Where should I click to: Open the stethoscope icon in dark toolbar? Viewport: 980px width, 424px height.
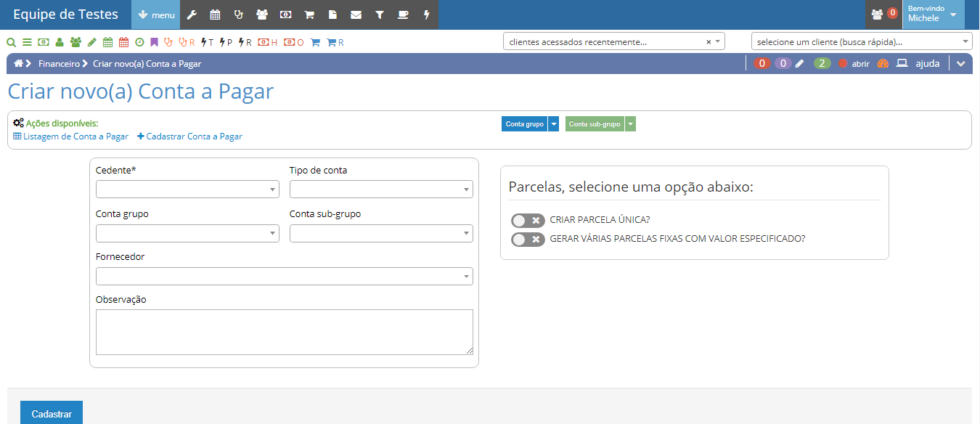pos(238,15)
